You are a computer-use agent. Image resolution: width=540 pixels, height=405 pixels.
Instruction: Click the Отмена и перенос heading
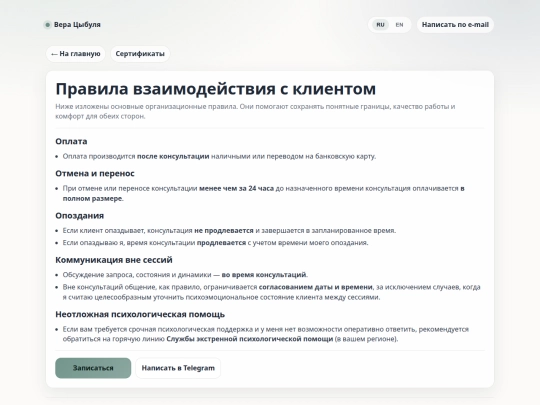point(95,173)
